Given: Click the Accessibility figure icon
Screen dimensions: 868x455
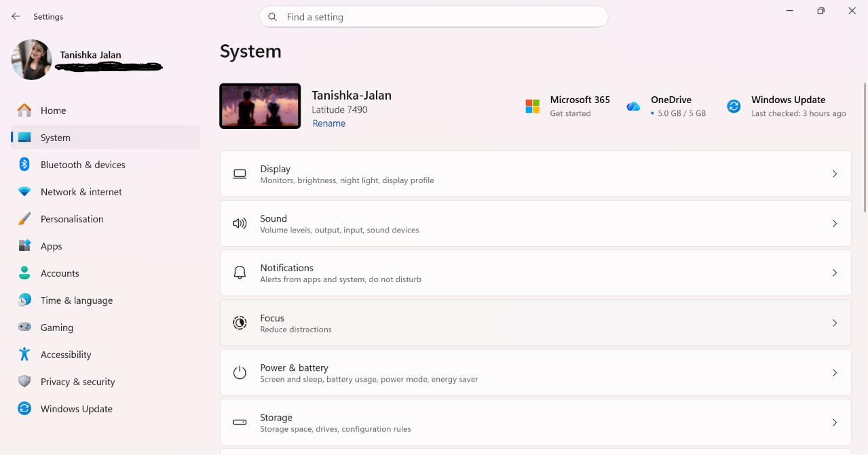Looking at the screenshot, I should point(24,354).
